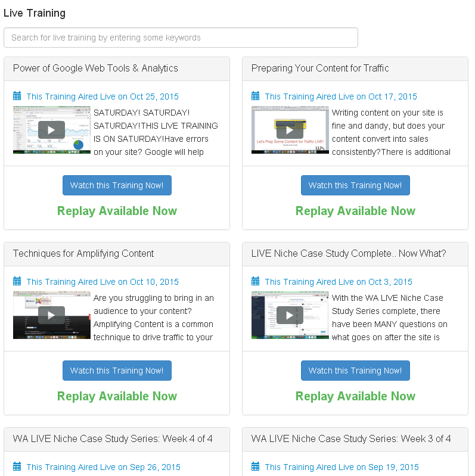Open 'This Training Aired Live on Sep 26, 2015' link
475x476 pixels.
(x=103, y=467)
